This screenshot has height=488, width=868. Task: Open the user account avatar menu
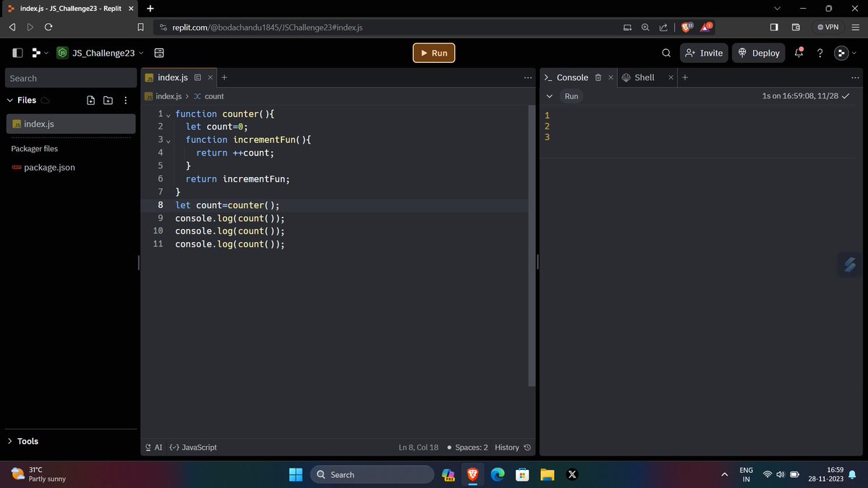click(x=841, y=53)
